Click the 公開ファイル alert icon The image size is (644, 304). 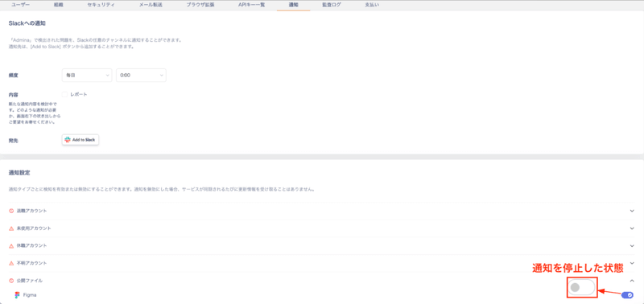11,281
